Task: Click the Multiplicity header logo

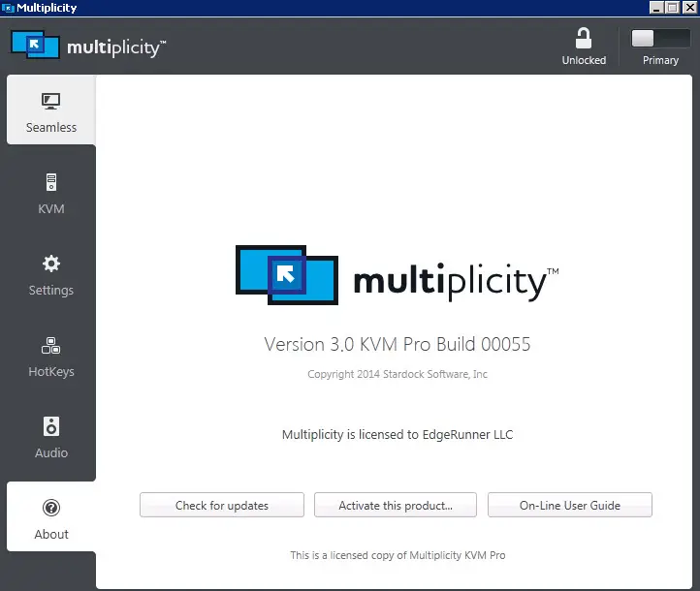Action: click(x=88, y=45)
